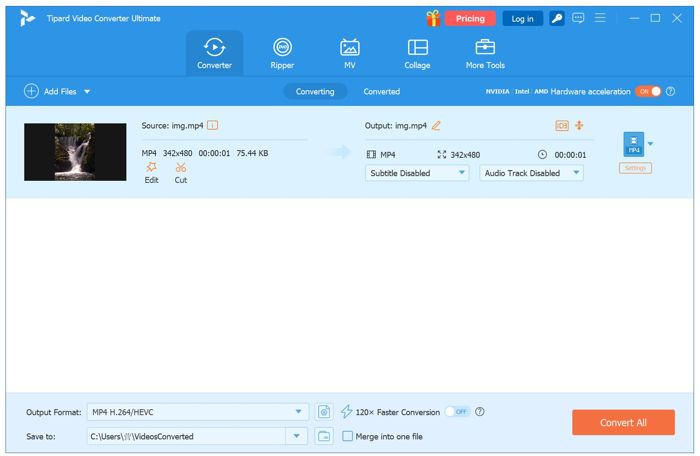Open the Audio Track Disabled dropdown
Screen dimensions: 700x456
[532, 173]
